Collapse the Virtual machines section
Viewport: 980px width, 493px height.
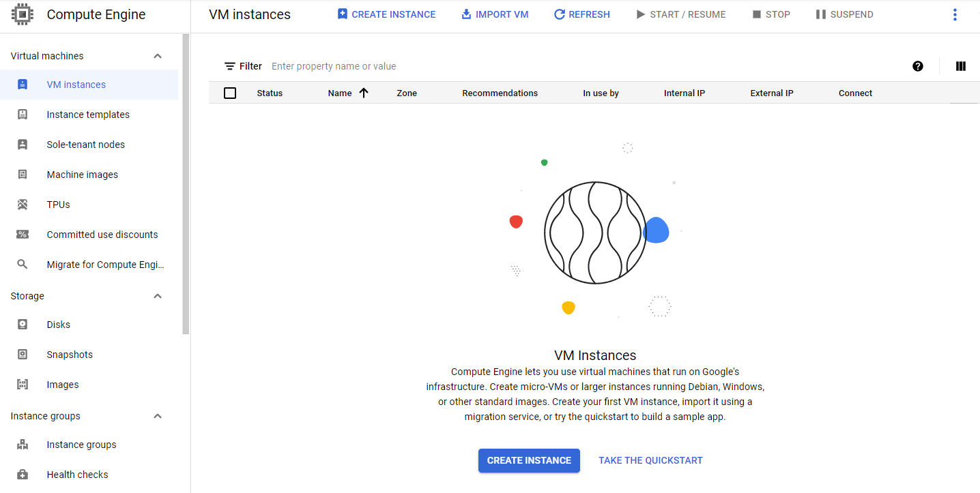coord(158,56)
